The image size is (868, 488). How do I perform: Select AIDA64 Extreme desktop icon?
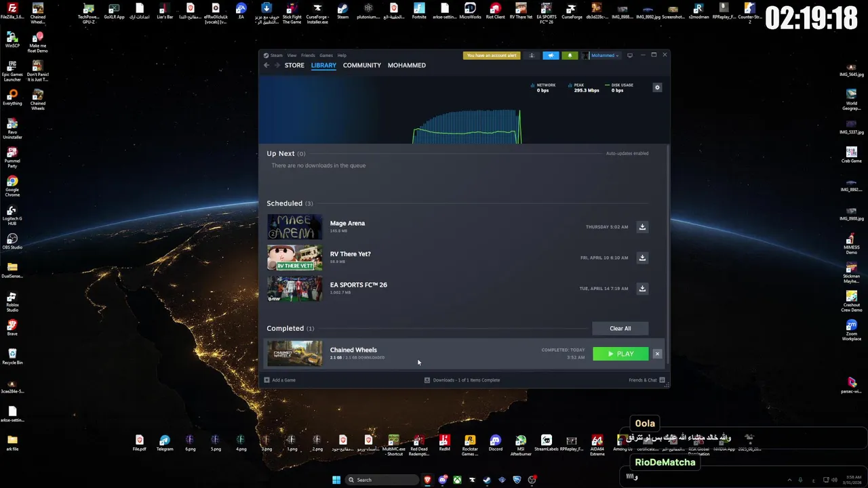click(597, 445)
